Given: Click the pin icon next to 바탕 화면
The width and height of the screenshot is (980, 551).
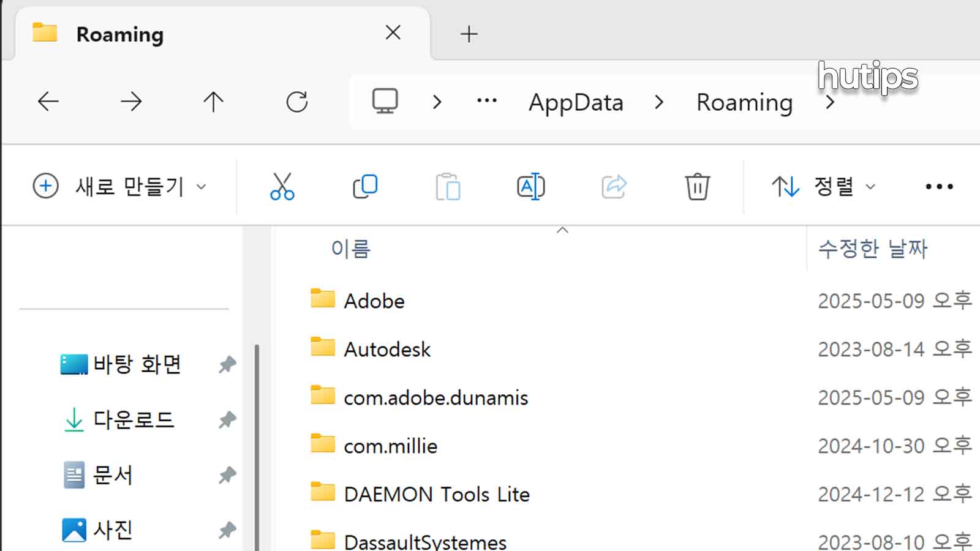Looking at the screenshot, I should (227, 364).
